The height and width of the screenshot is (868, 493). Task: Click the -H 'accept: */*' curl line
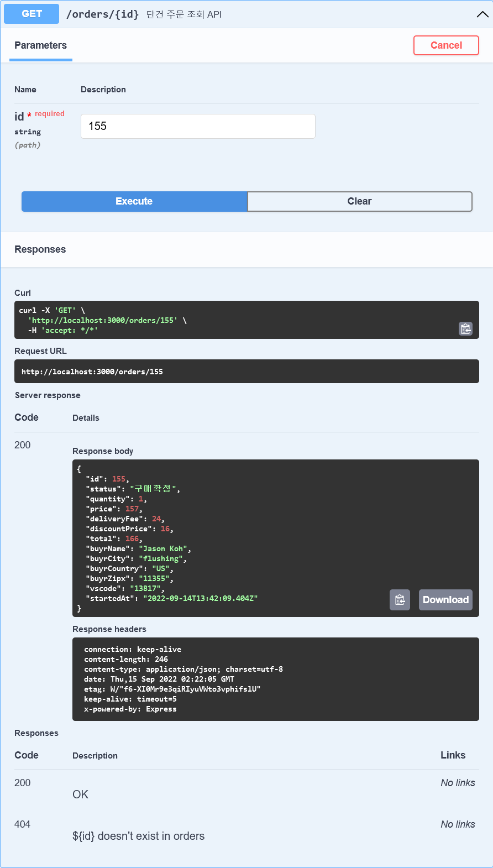coord(63,331)
